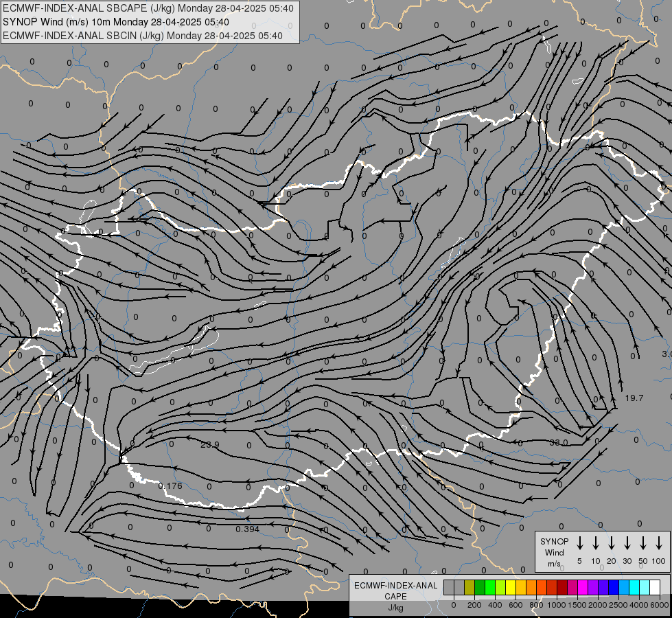Select the deep blue swatch before 2500
Screen dimensions: 672x618
613,587
